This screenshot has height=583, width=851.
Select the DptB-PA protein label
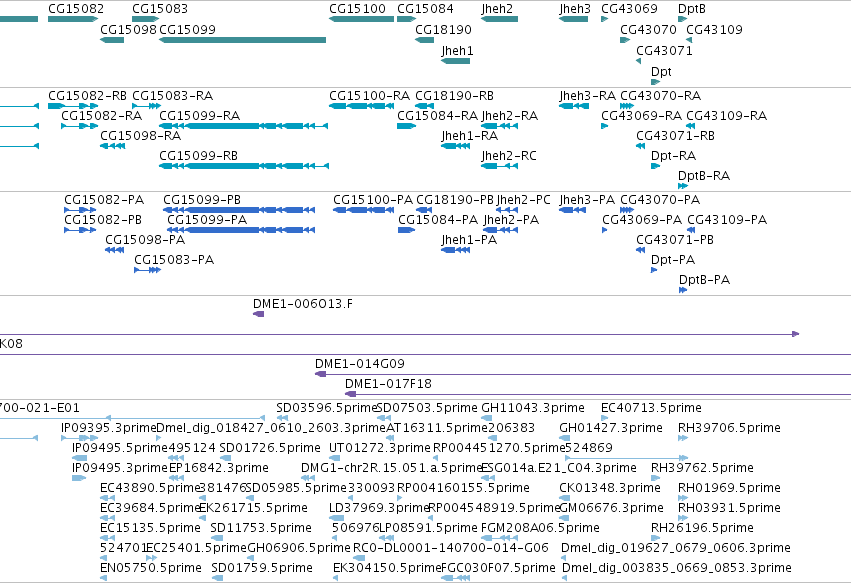click(704, 280)
